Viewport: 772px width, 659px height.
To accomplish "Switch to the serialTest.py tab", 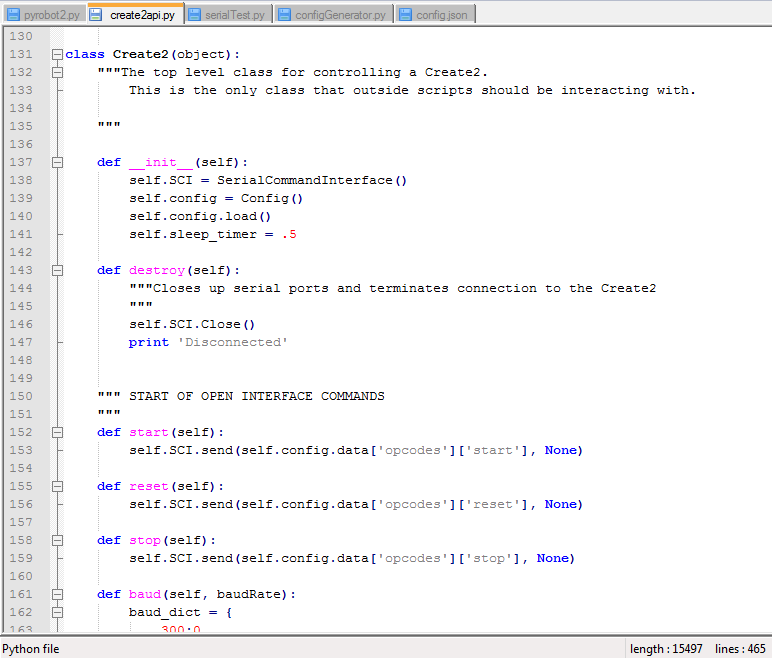I will 234,15.
